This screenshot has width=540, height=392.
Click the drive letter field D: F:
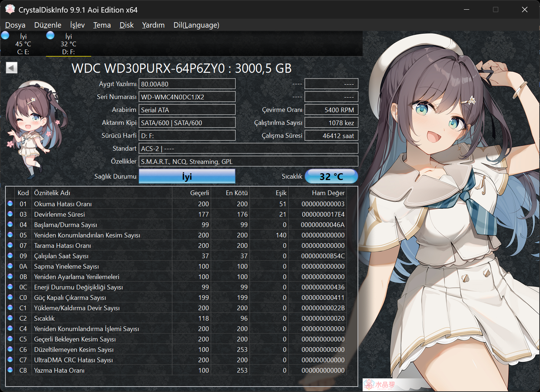click(187, 136)
